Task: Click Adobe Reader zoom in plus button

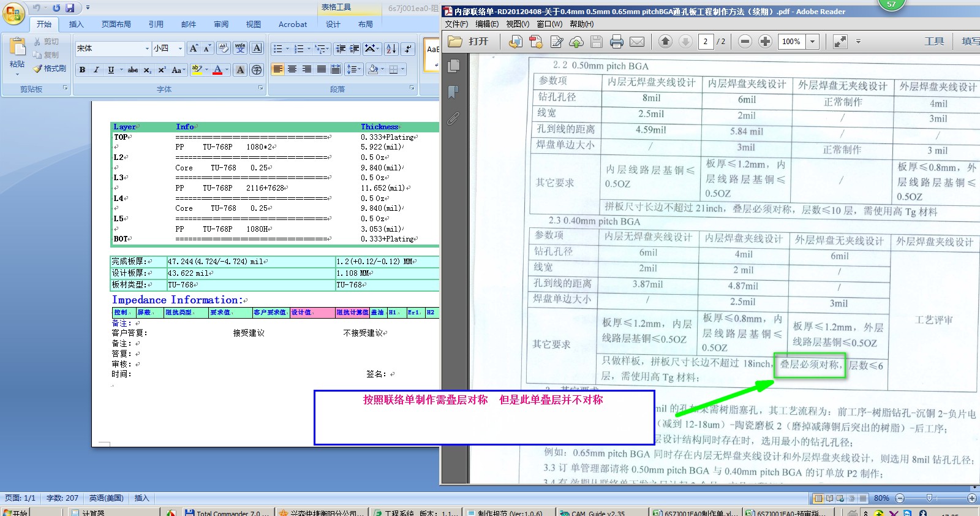Action: (x=765, y=42)
